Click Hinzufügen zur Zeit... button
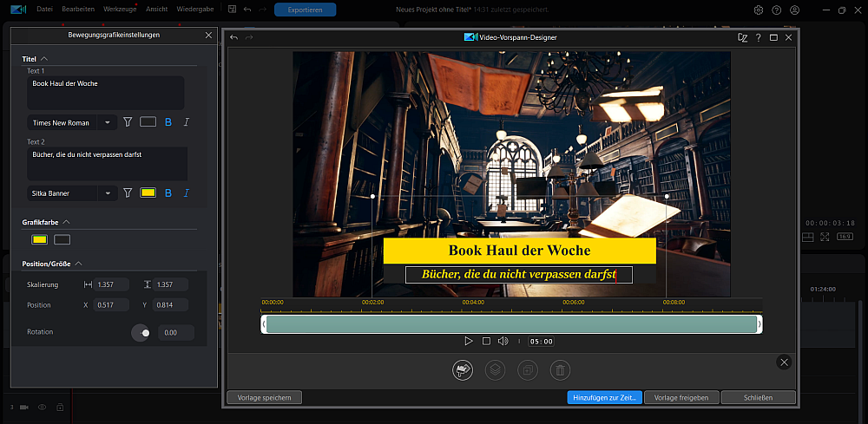The height and width of the screenshot is (424, 868). pyautogui.click(x=604, y=397)
